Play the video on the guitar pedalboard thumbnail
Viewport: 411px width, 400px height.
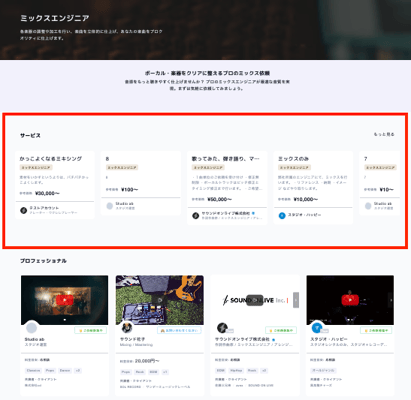160,300
